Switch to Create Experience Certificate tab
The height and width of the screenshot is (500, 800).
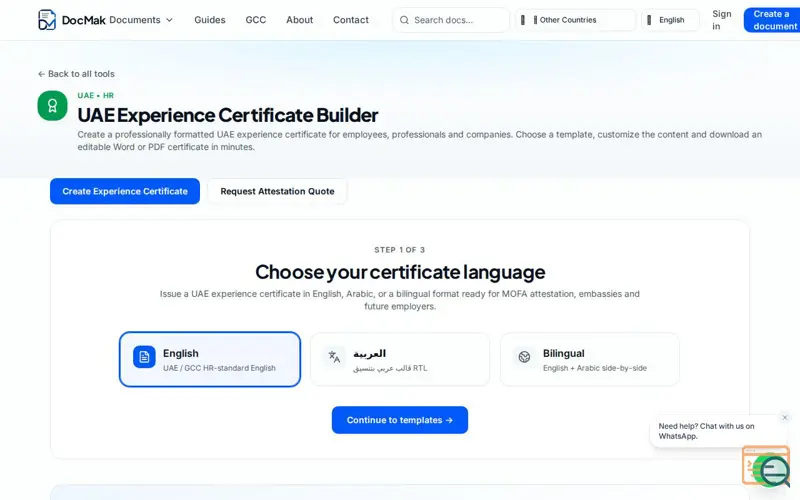pyautogui.click(x=125, y=191)
